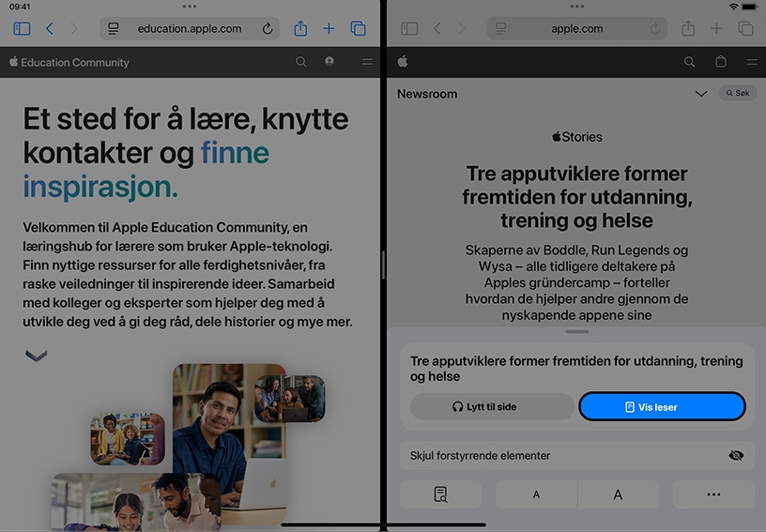Image resolution: width=766 pixels, height=532 pixels.
Task: Show tab overview in the left window
Action: [x=358, y=29]
